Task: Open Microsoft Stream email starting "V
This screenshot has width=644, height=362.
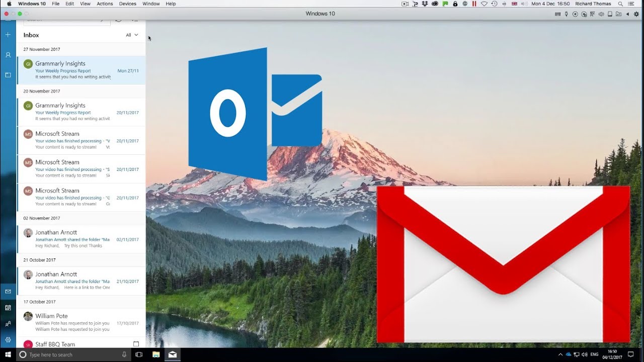Action: (x=81, y=140)
